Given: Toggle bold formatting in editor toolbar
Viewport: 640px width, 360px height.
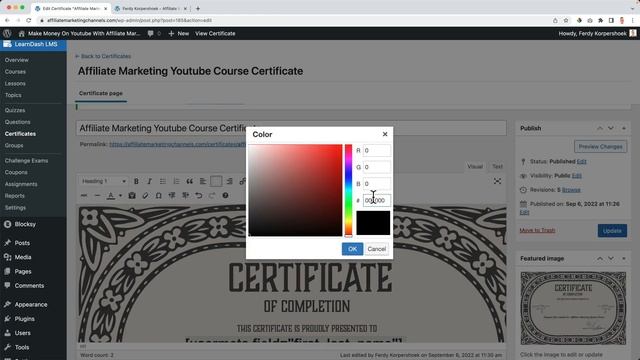Looking at the screenshot, I should tap(136, 181).
